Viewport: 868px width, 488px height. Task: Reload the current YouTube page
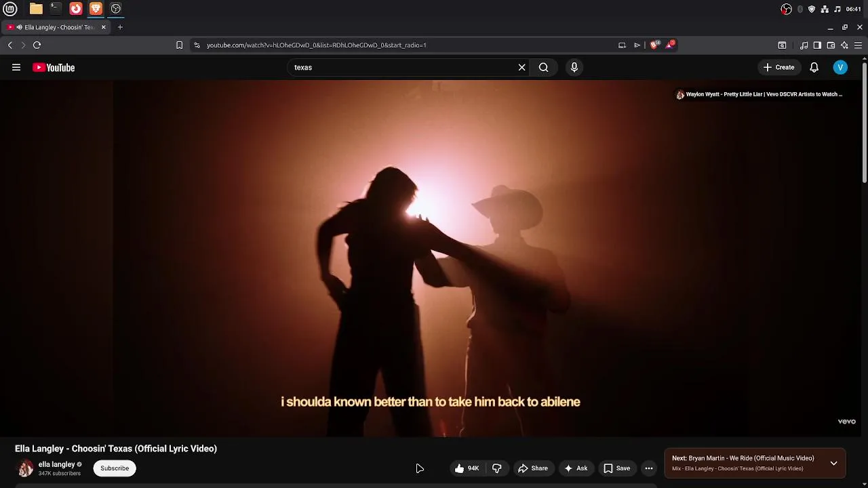pyautogui.click(x=37, y=45)
